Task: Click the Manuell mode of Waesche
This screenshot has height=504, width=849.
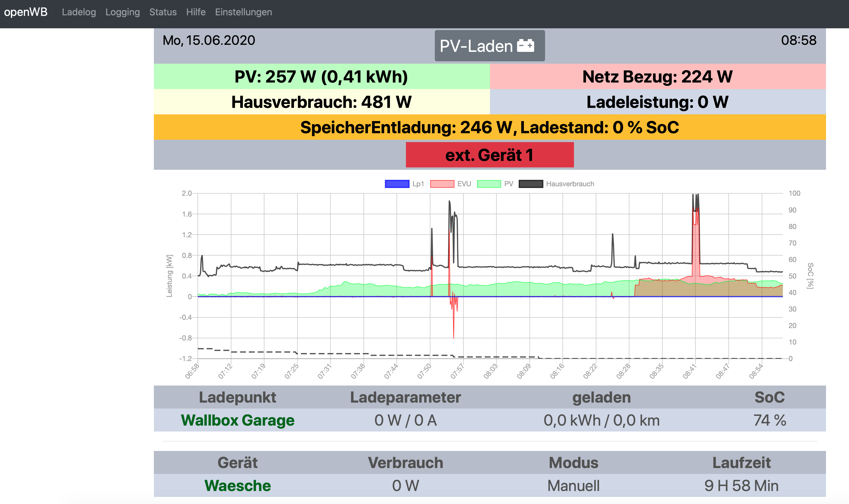Action: coord(573,485)
